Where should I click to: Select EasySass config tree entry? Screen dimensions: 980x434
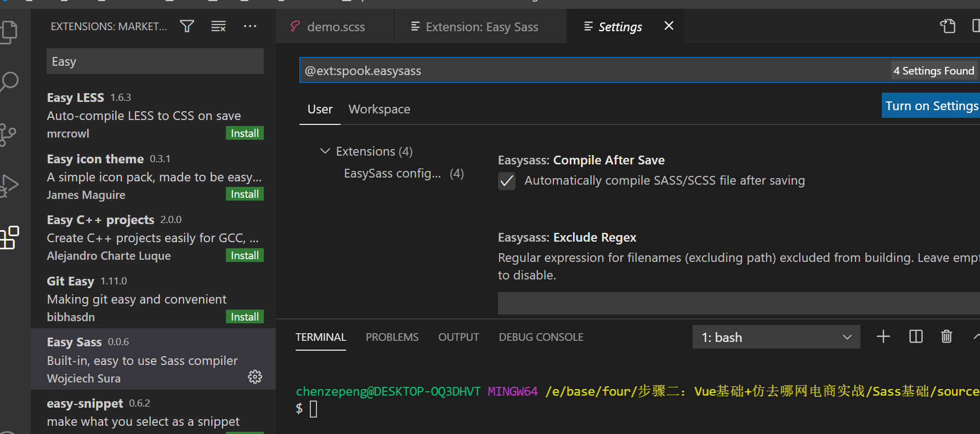[404, 174]
